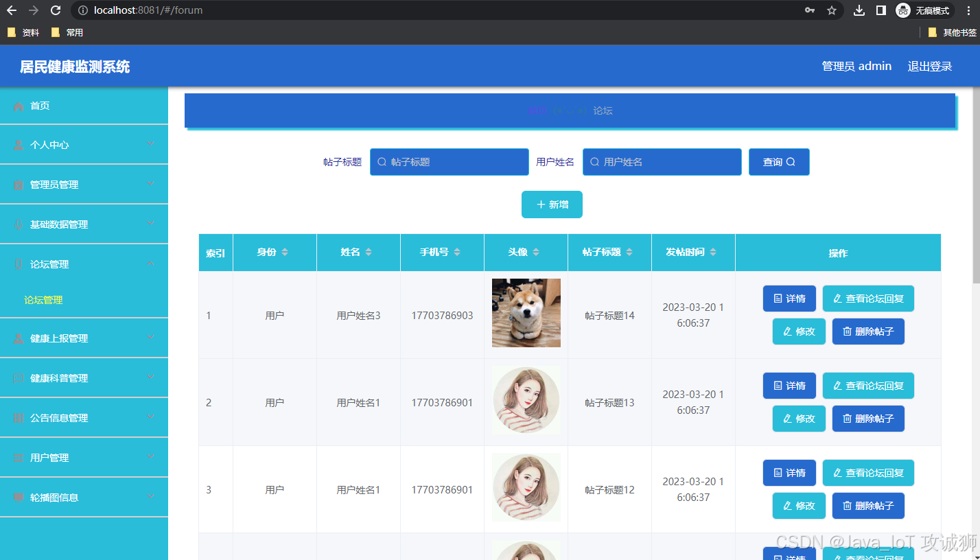Click 管理员 admin in header
Viewport: 980px width, 560px height.
(856, 66)
